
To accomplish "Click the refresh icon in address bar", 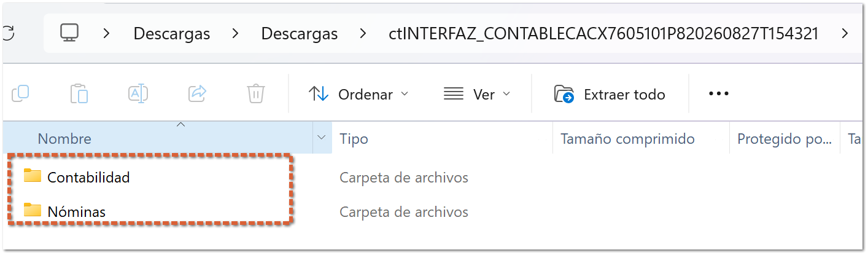I will (x=9, y=33).
